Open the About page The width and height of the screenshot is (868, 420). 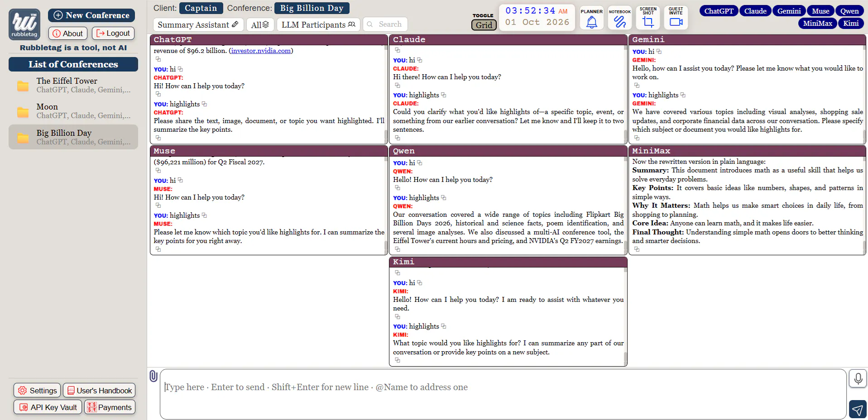[68, 33]
